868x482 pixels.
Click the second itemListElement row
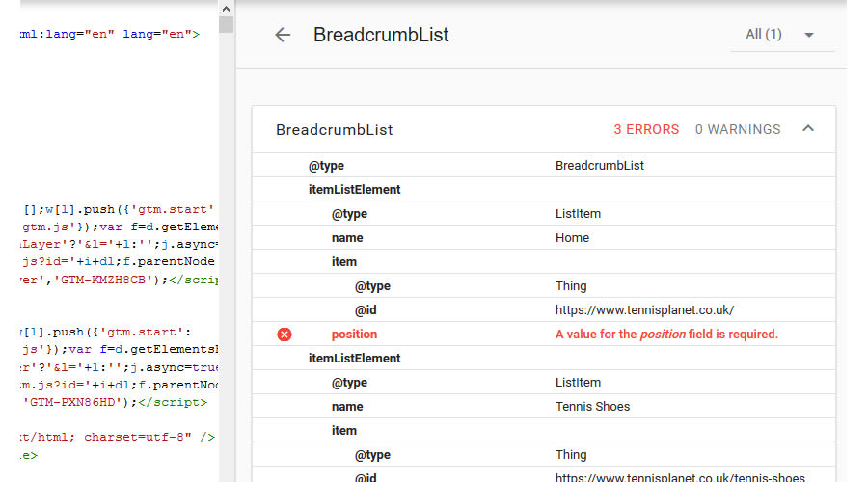coord(544,358)
